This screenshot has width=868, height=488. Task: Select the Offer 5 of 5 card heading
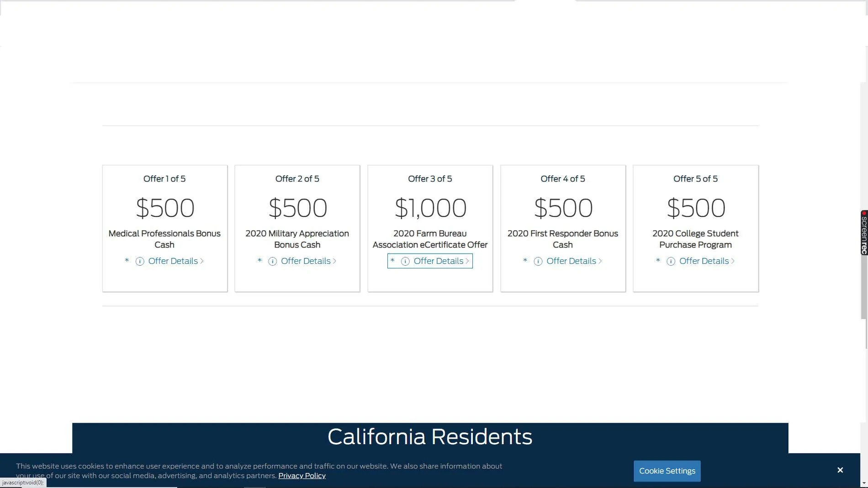tap(695, 179)
